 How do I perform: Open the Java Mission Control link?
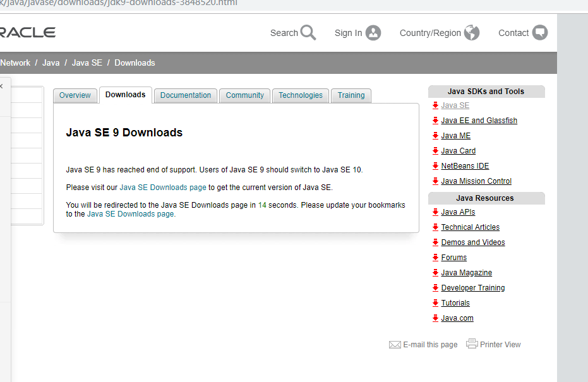pos(476,181)
